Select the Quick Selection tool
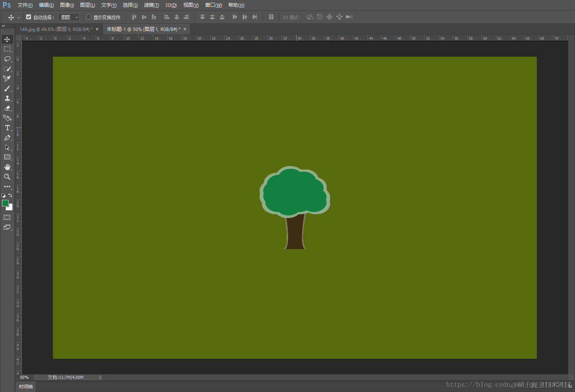 tap(7, 69)
